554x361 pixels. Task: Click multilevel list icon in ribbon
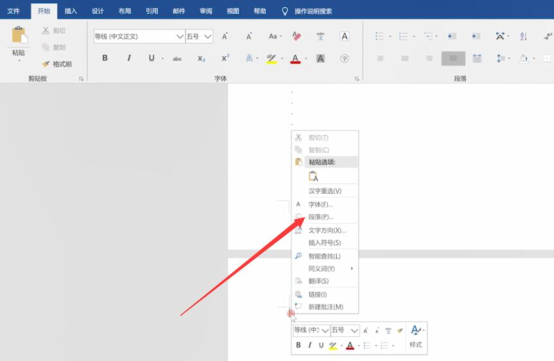click(428, 36)
